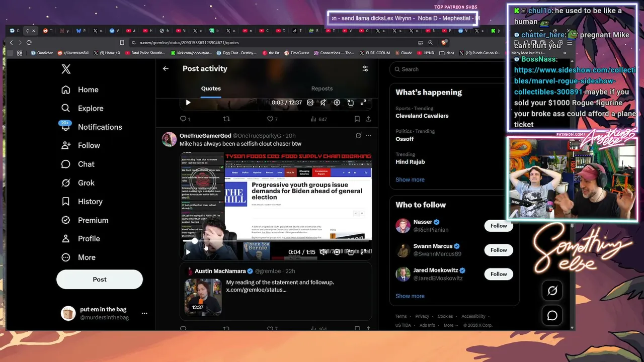The image size is (644, 362).
Task: Open the Hind Rajab trending topic
Action: click(410, 162)
